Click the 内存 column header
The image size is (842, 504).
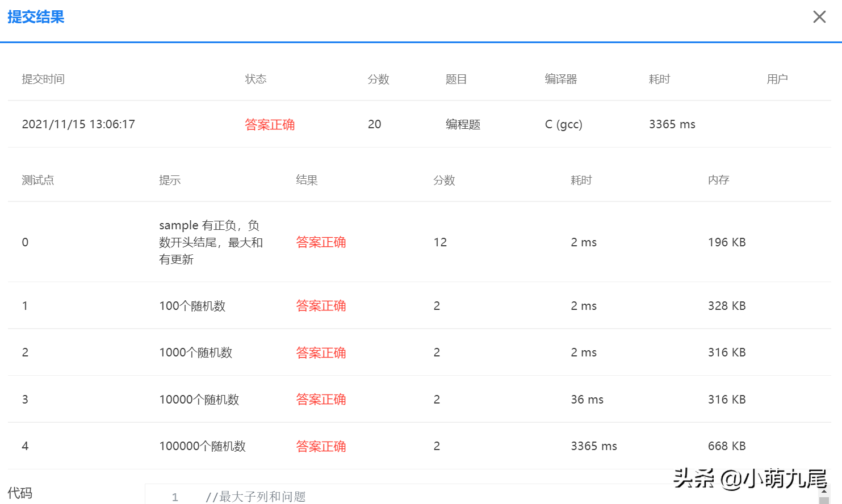[x=718, y=180]
